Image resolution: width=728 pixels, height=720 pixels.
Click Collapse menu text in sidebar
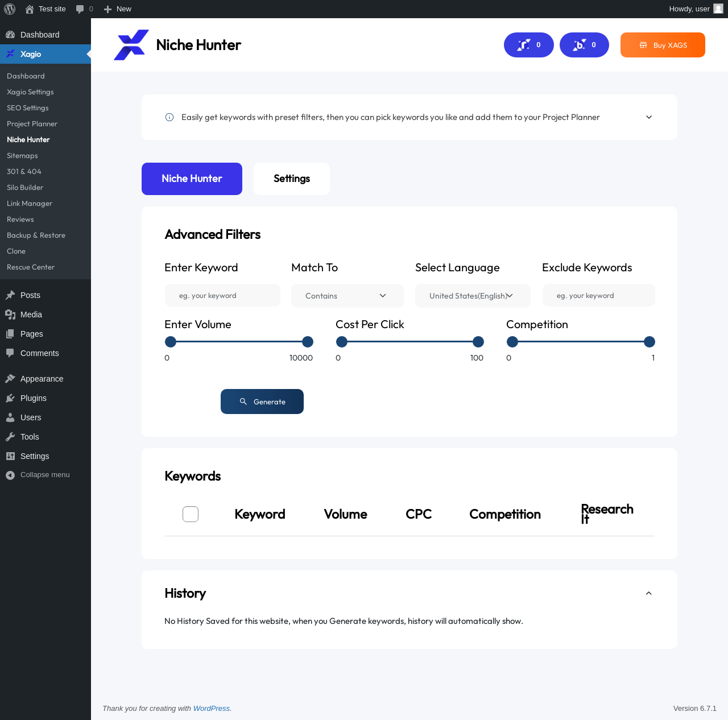click(x=45, y=475)
